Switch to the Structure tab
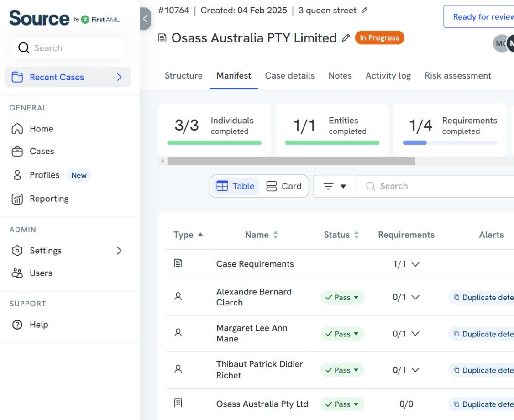514x420 pixels. (184, 76)
